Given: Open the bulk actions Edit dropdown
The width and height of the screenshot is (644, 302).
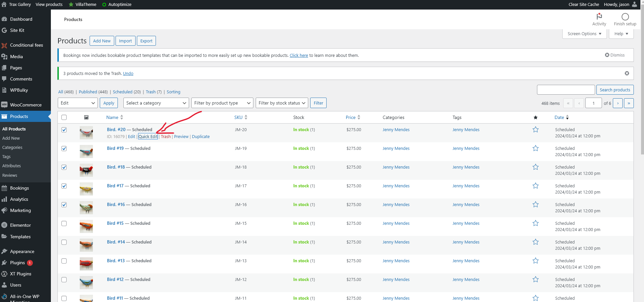Looking at the screenshot, I should pyautogui.click(x=78, y=103).
